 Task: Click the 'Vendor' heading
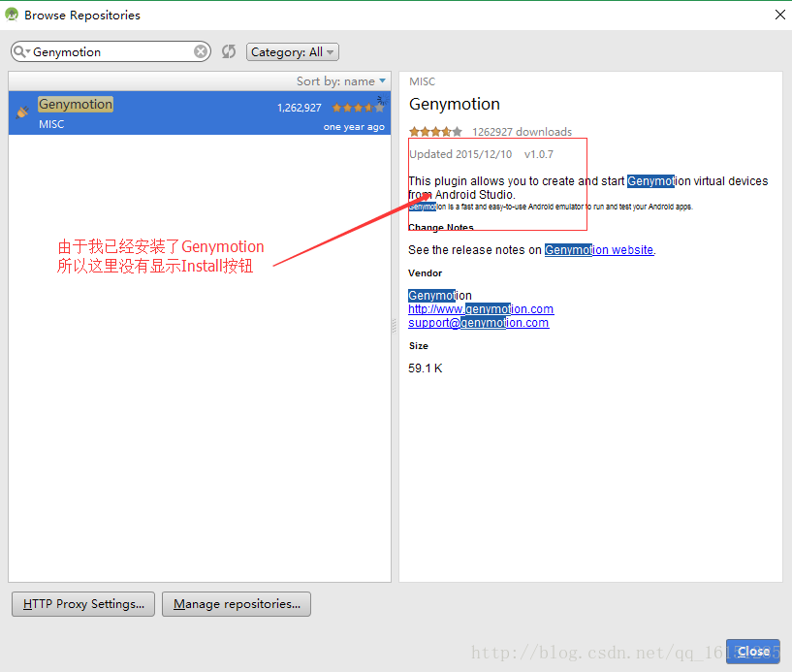pyautogui.click(x=425, y=272)
